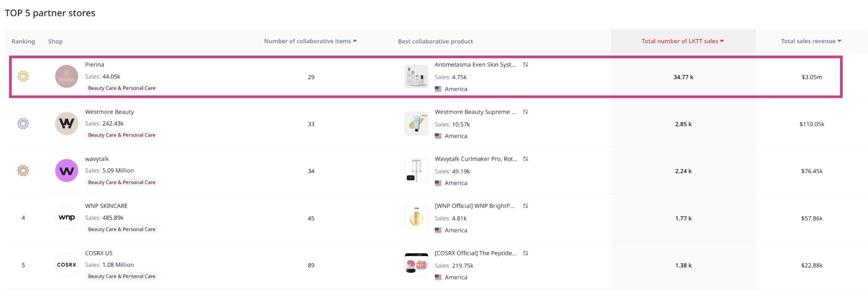868x304 pixels.
Task: Open Wavytalk Curlmaker Pro product title
Action: pos(476,159)
